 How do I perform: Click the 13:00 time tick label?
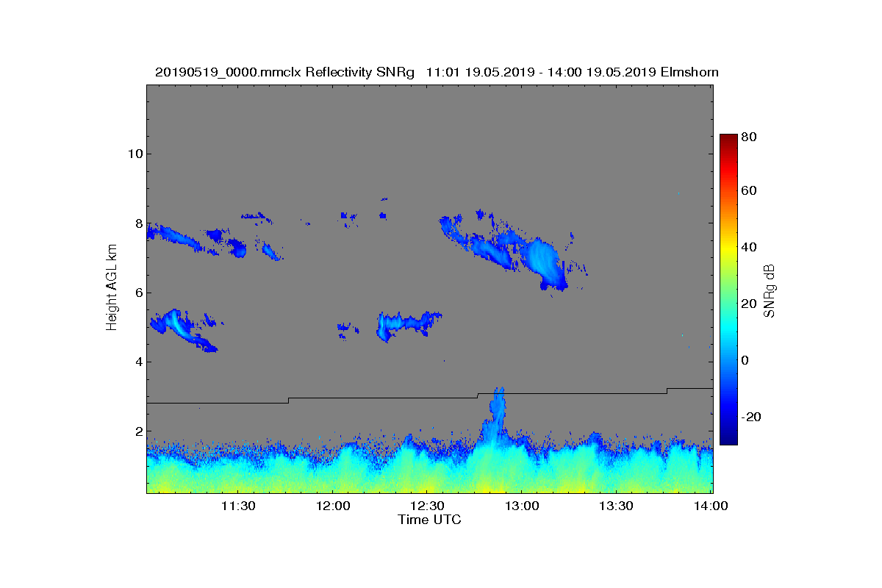521,506
